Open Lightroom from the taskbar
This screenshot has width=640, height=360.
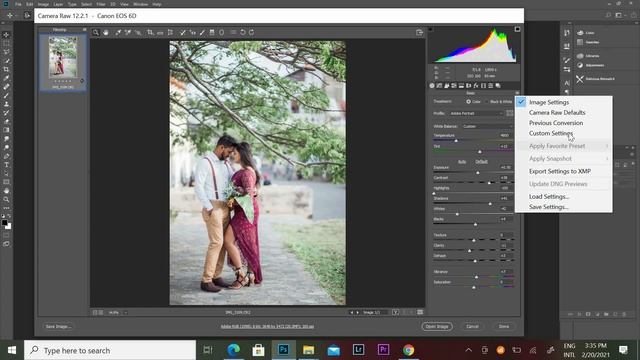click(358, 350)
